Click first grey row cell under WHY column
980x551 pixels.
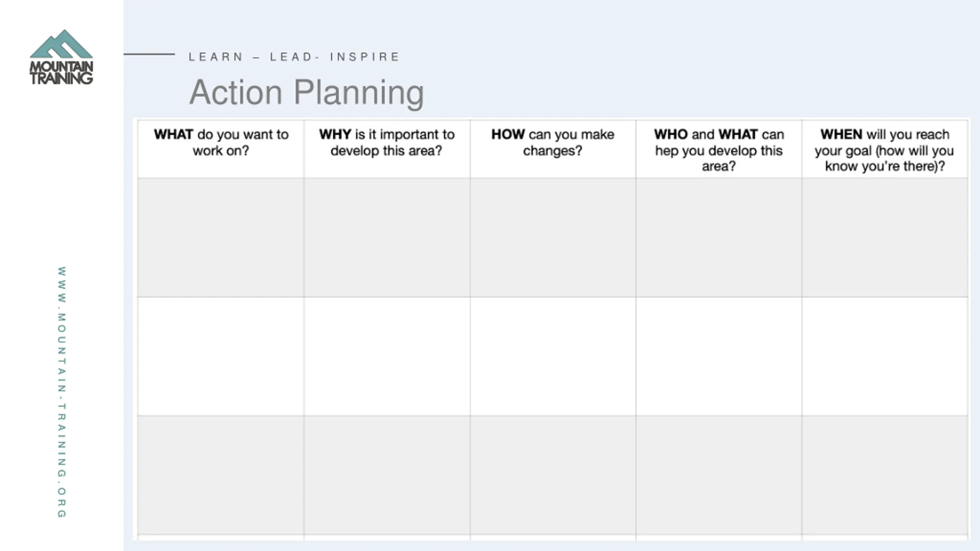pos(387,238)
